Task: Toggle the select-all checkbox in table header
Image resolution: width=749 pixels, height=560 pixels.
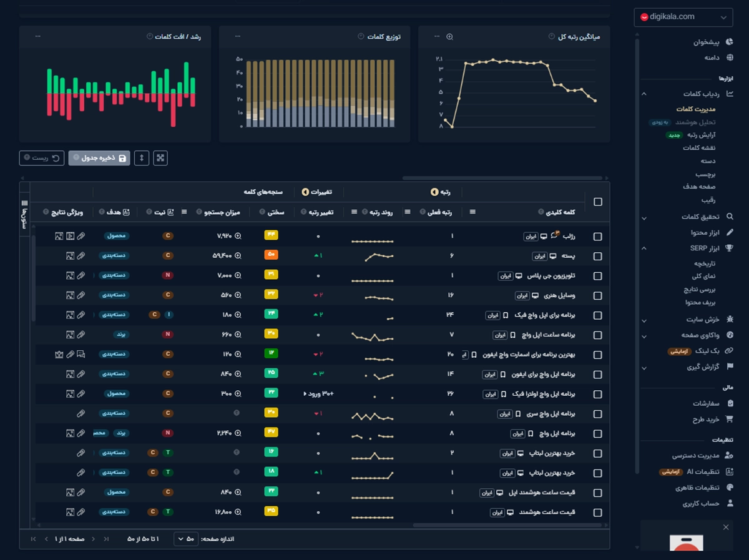Action: (x=598, y=202)
